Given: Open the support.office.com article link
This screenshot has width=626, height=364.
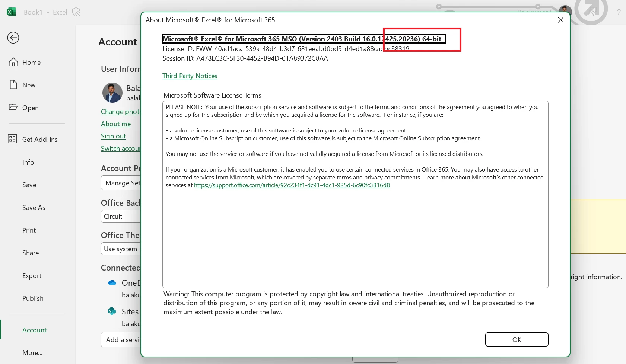Looking at the screenshot, I should point(292,185).
